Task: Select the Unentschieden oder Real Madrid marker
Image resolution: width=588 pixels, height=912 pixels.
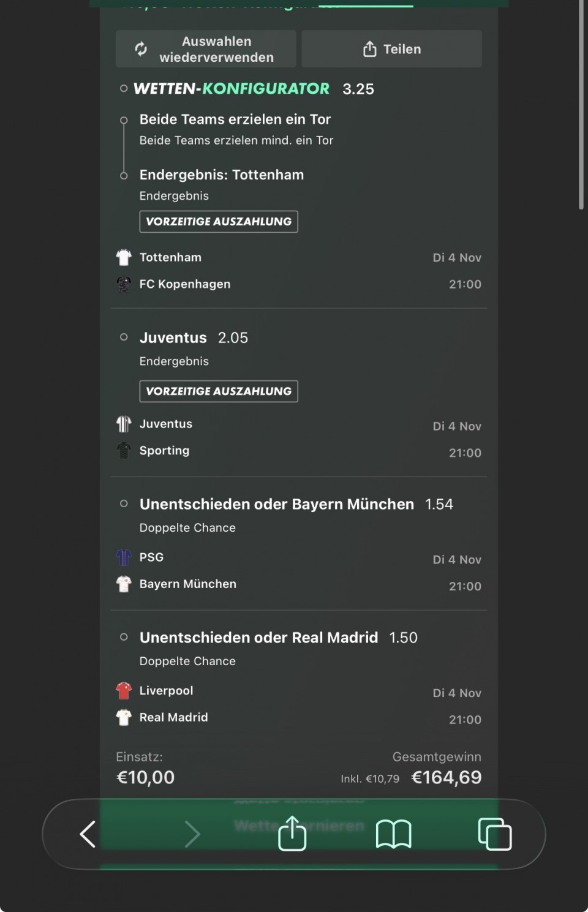Action: pos(124,637)
